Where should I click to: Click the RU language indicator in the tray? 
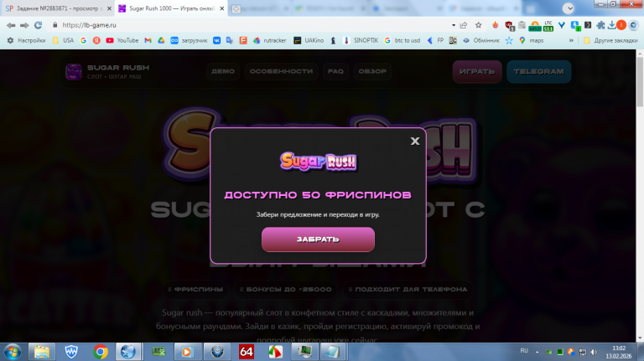(x=524, y=351)
